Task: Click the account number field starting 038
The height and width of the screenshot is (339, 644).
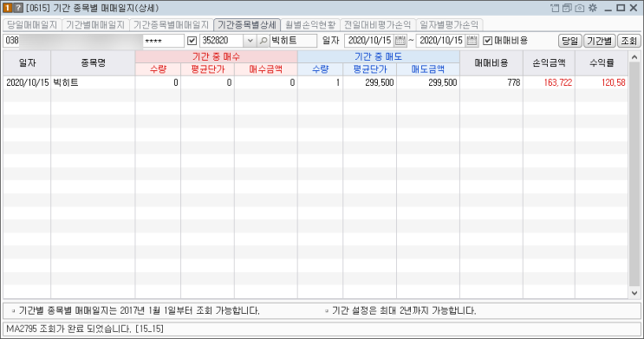Action: [73, 41]
